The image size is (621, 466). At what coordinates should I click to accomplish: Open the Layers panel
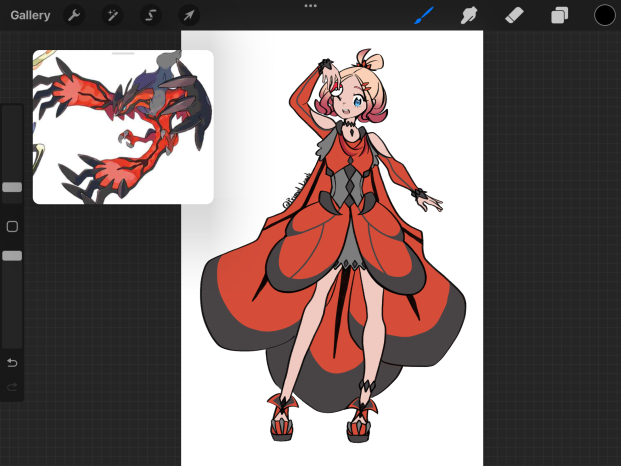click(560, 15)
